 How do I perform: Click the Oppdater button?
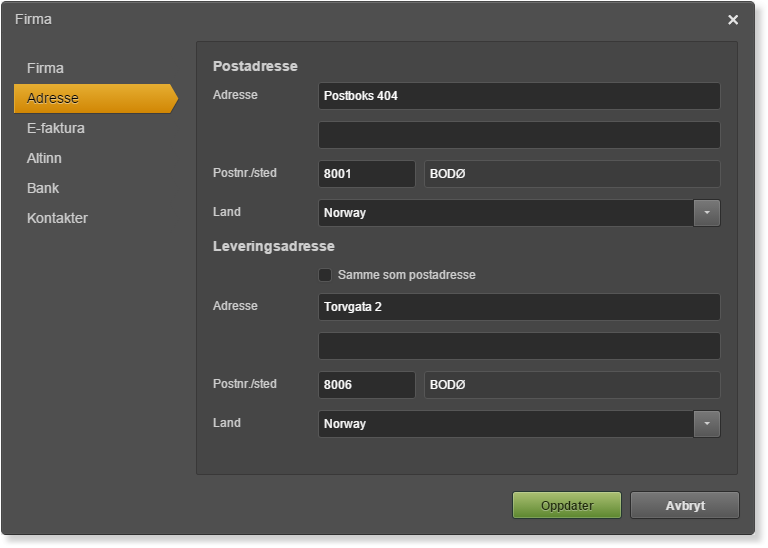[x=567, y=505]
